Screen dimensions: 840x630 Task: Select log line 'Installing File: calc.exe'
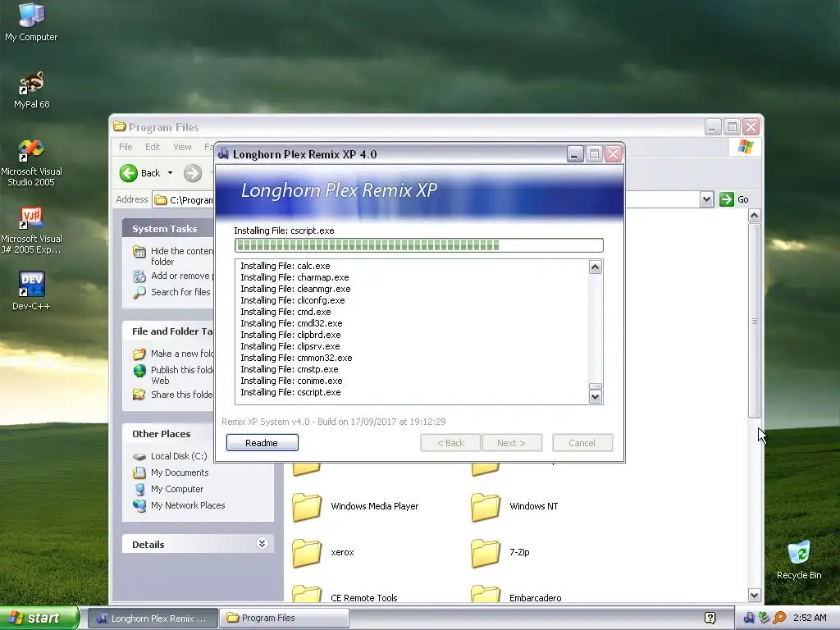click(285, 267)
